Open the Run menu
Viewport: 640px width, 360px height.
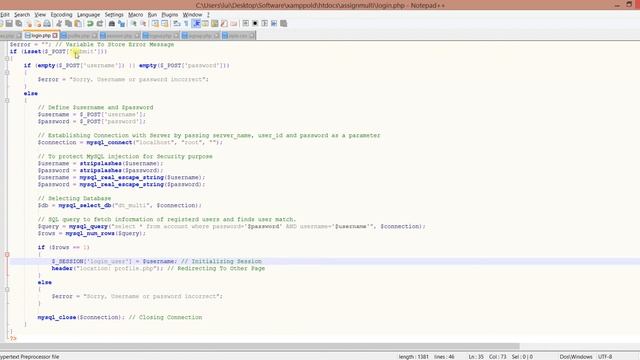click(152, 15)
